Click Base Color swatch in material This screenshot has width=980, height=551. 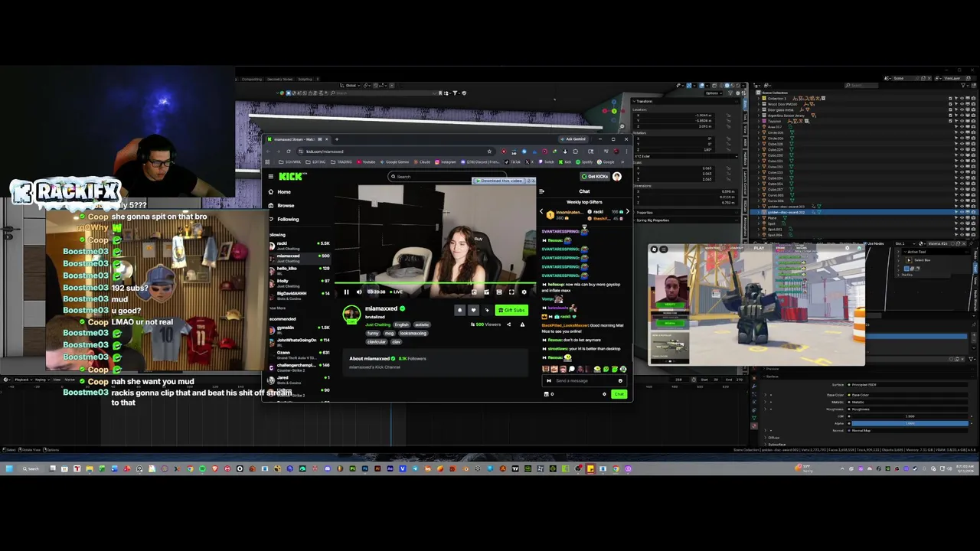909,395
